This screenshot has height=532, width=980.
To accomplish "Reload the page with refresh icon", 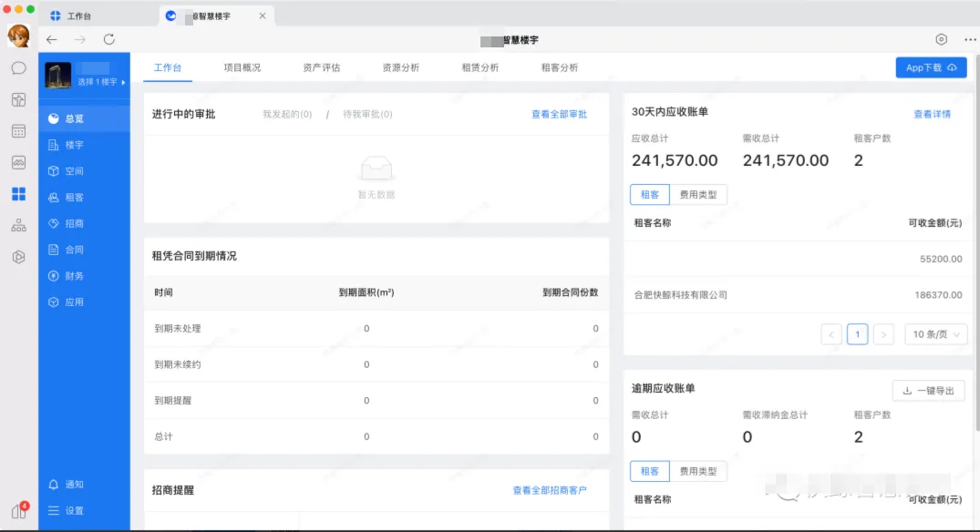I will coord(108,39).
